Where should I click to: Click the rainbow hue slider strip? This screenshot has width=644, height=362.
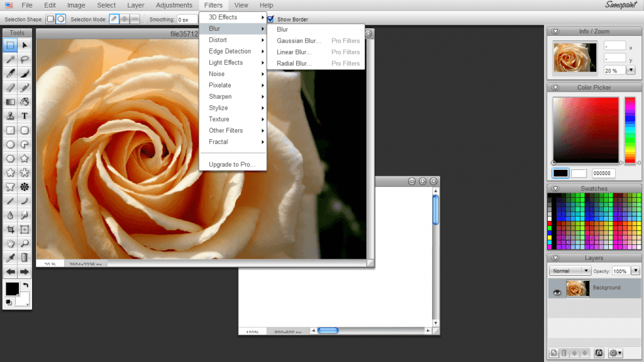630,130
